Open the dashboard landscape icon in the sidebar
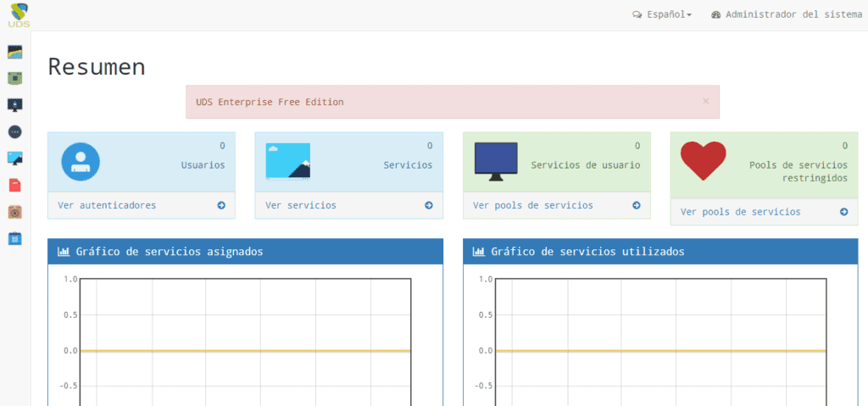Screen dimensions: 868x406 15,52
